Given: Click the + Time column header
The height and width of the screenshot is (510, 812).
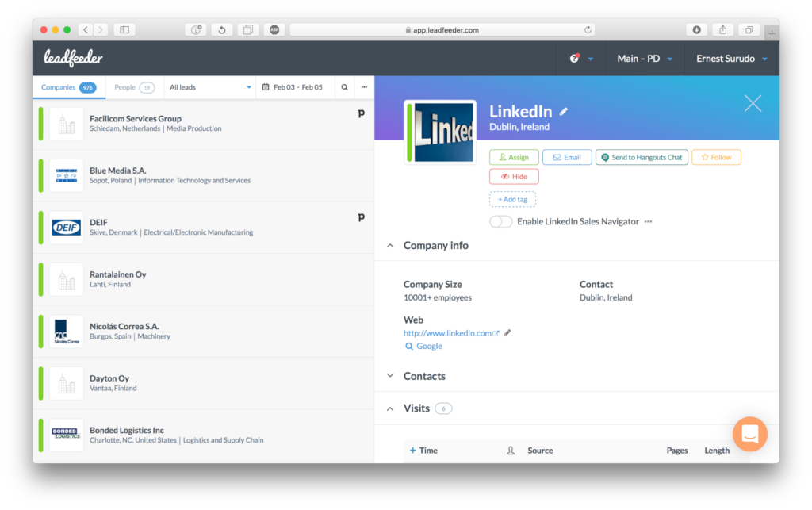Looking at the screenshot, I should (x=423, y=451).
